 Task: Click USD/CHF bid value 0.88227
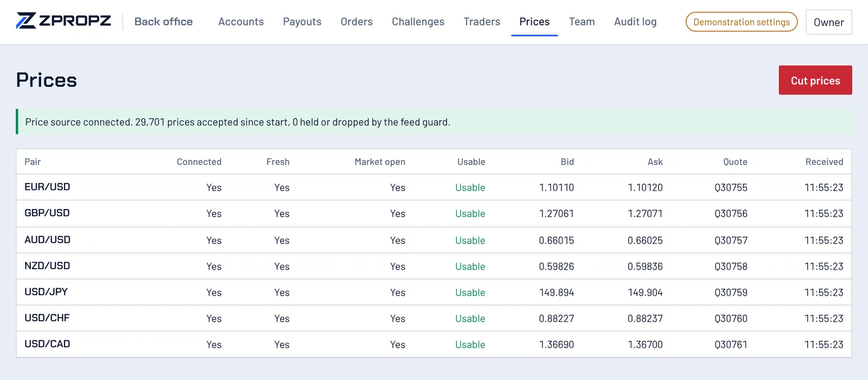pyautogui.click(x=557, y=318)
